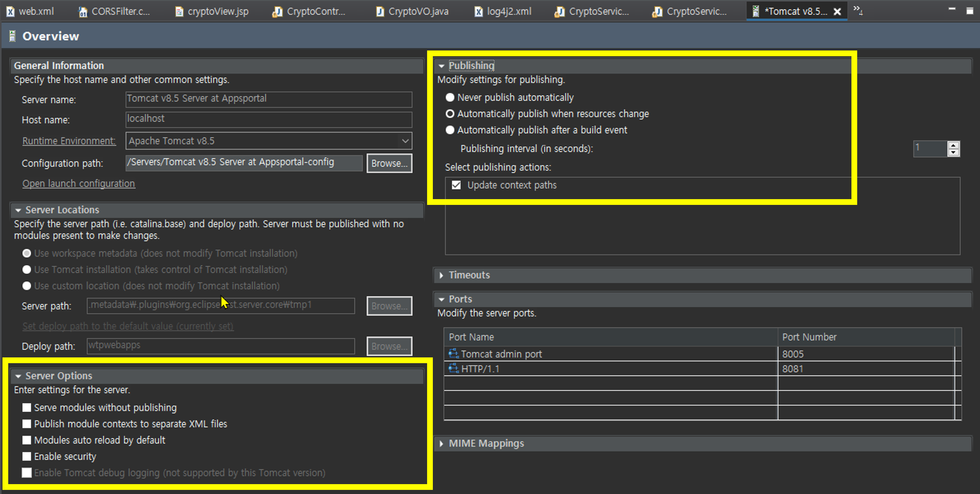This screenshot has height=494, width=980.
Task: Show hidden editor tabs via chevron
Action: point(857,10)
